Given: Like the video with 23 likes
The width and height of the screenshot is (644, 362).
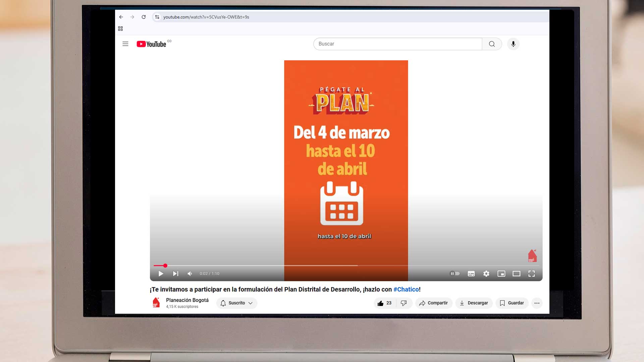Looking at the screenshot, I should pos(384,303).
